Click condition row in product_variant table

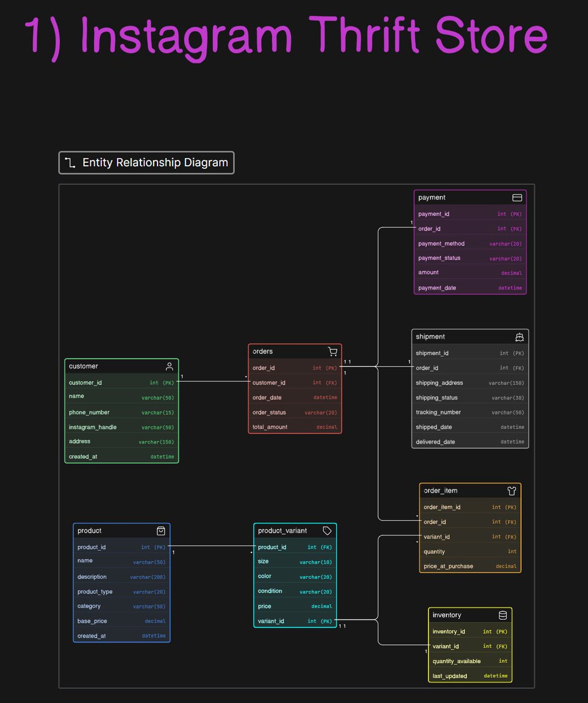click(295, 591)
